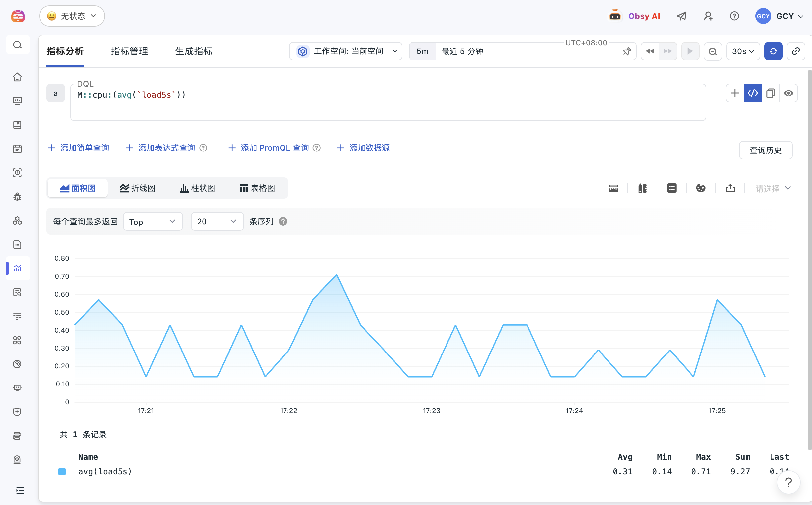This screenshot has height=505, width=812.
Task: Click the avg(load5s) legend color swatch
Action: point(62,471)
